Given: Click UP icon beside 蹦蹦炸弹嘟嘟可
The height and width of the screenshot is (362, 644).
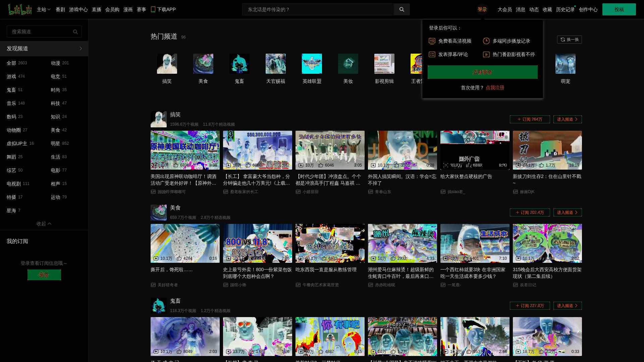Looking at the screenshot, I should (153, 192).
